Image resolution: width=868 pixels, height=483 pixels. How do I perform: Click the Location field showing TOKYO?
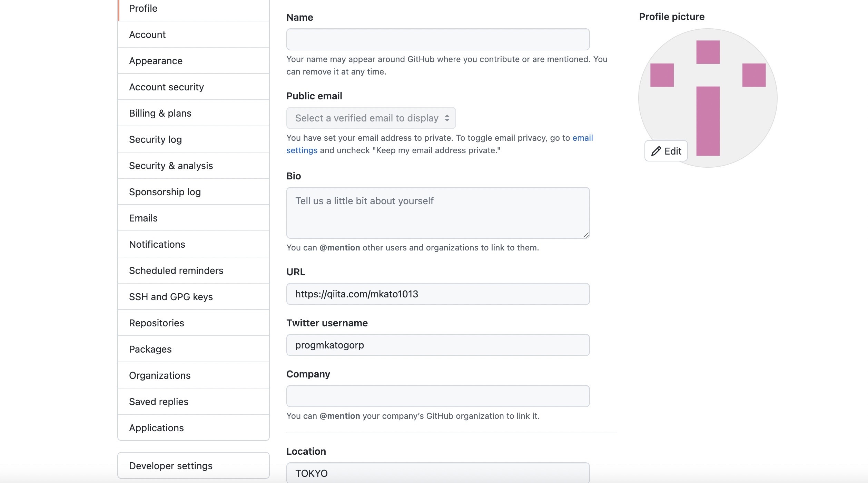(x=438, y=473)
